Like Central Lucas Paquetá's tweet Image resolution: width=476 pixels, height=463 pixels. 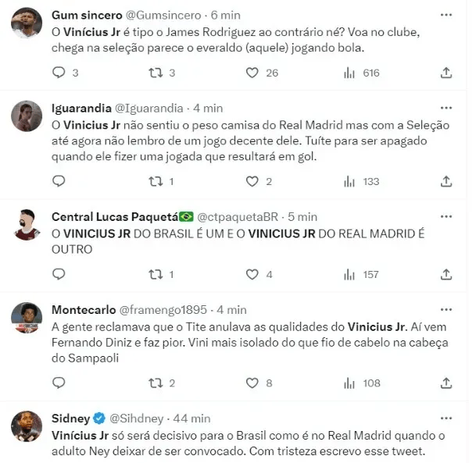click(x=252, y=274)
